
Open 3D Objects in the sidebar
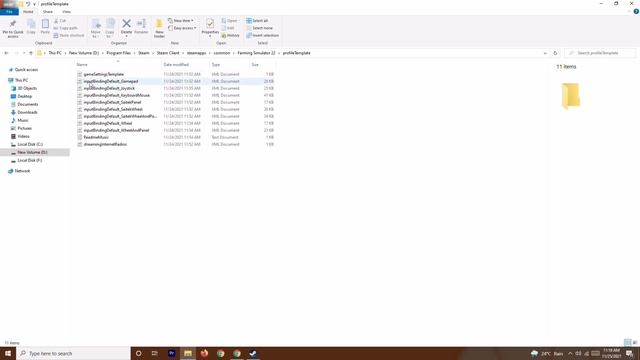pyautogui.click(x=27, y=88)
